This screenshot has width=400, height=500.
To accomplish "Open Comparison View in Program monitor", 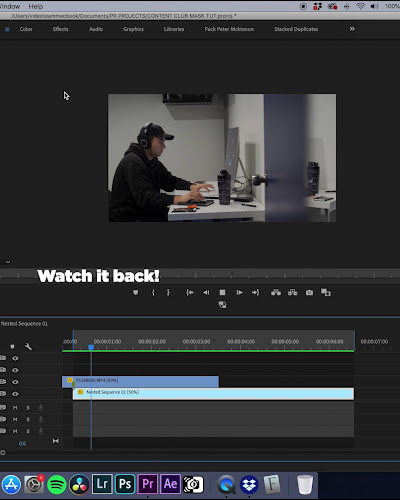I will (x=326, y=292).
